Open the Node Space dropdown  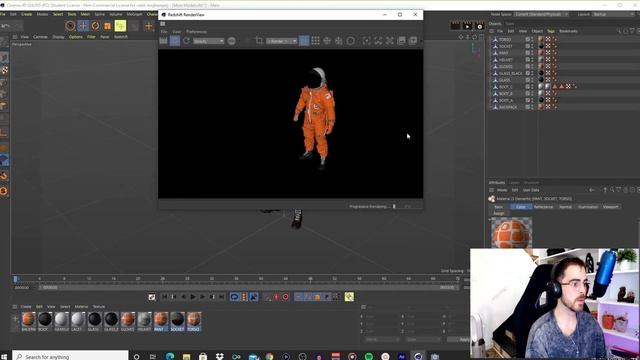[541, 14]
